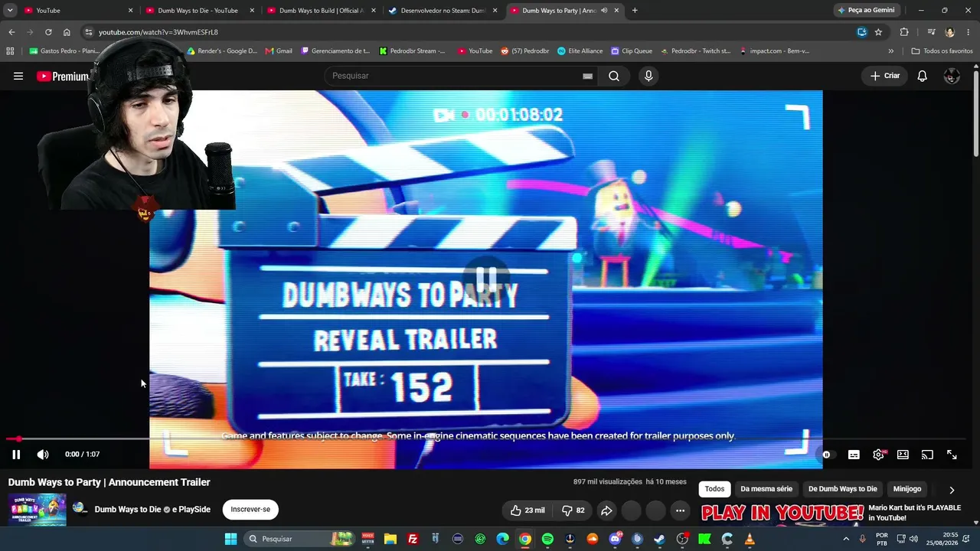
Task: Open the player settings gear
Action: point(878,455)
